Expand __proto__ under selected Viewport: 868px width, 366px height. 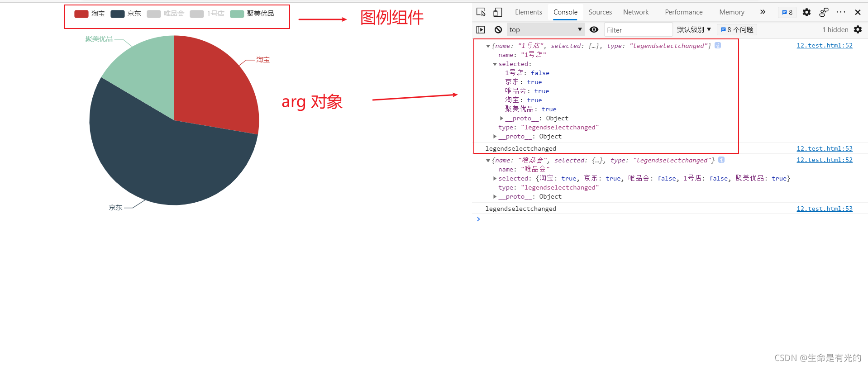(501, 119)
